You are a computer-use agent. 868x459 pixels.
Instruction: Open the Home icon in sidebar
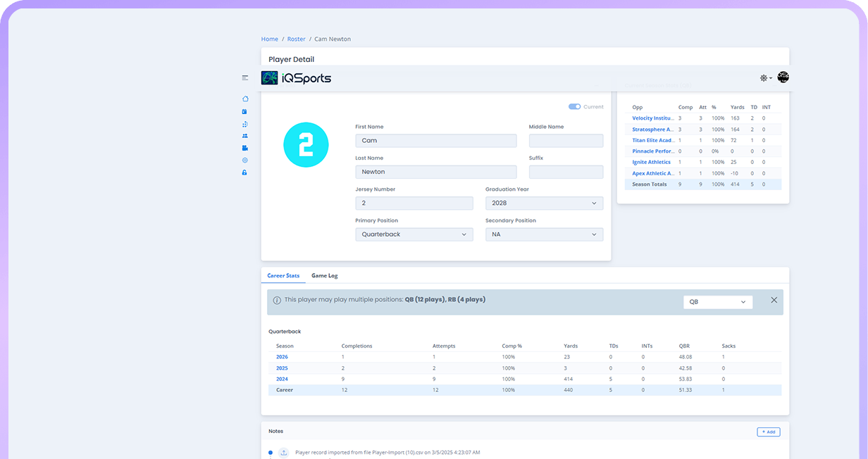(x=245, y=99)
